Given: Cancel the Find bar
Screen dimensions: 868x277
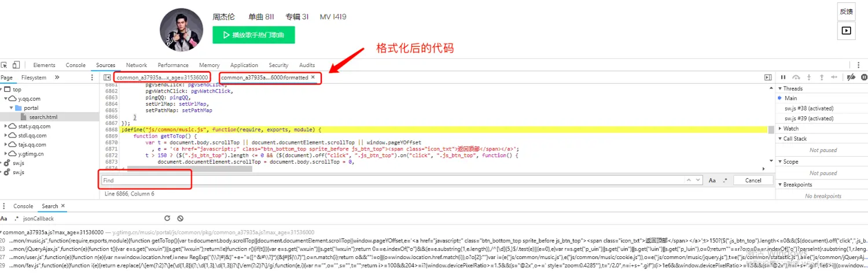Looking at the screenshot, I should point(753,180).
